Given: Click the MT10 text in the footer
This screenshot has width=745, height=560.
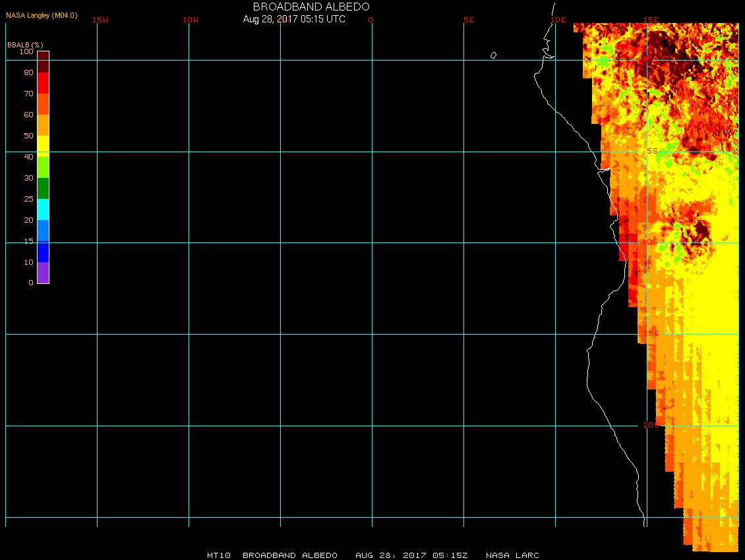Looking at the screenshot, I should (219, 555).
